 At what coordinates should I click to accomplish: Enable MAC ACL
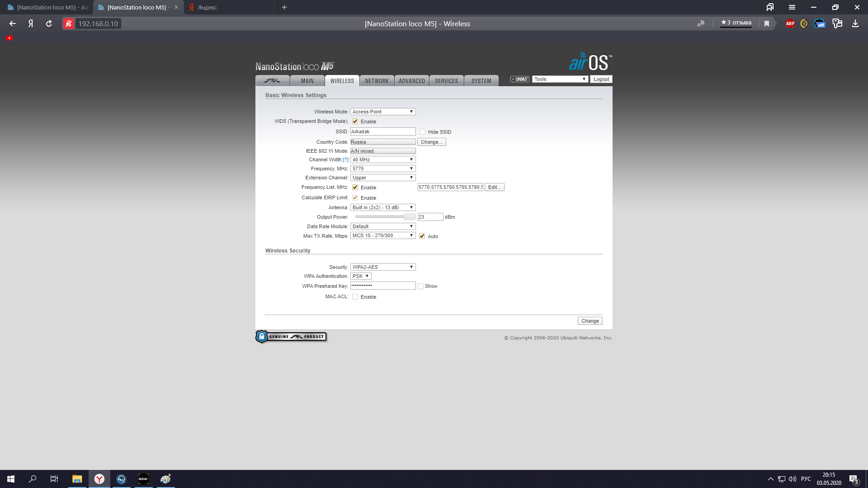coord(355,297)
